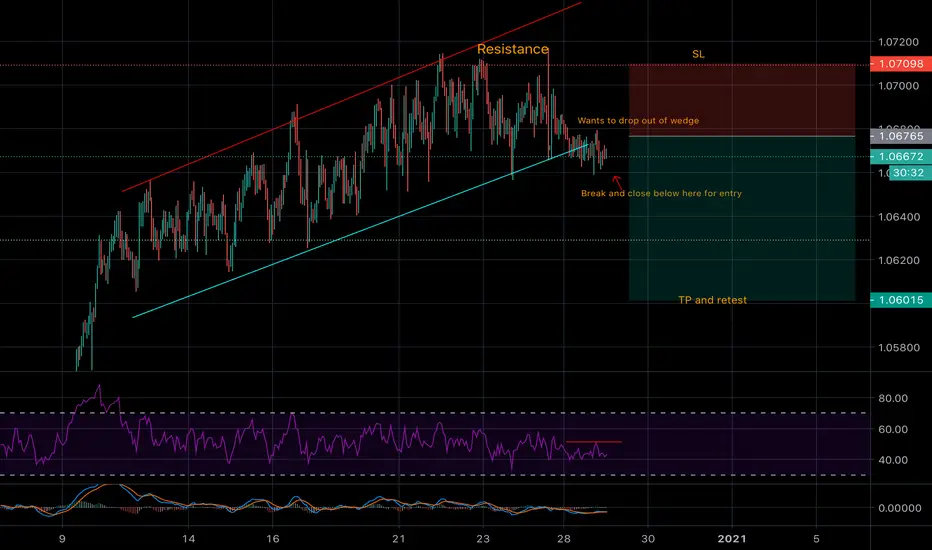The image size is (932, 550).
Task: Click the "Wants to drop out of wedge" note
Action: pyautogui.click(x=638, y=120)
